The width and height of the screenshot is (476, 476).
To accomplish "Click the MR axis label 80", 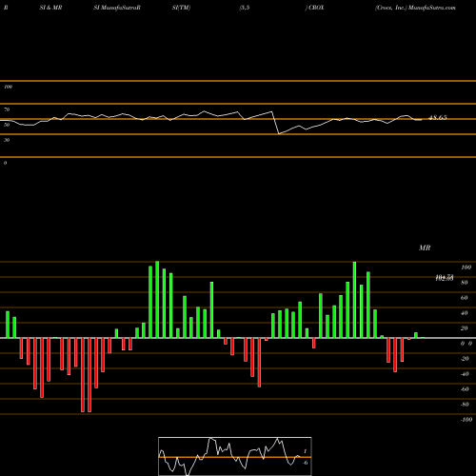I will click(464, 283).
